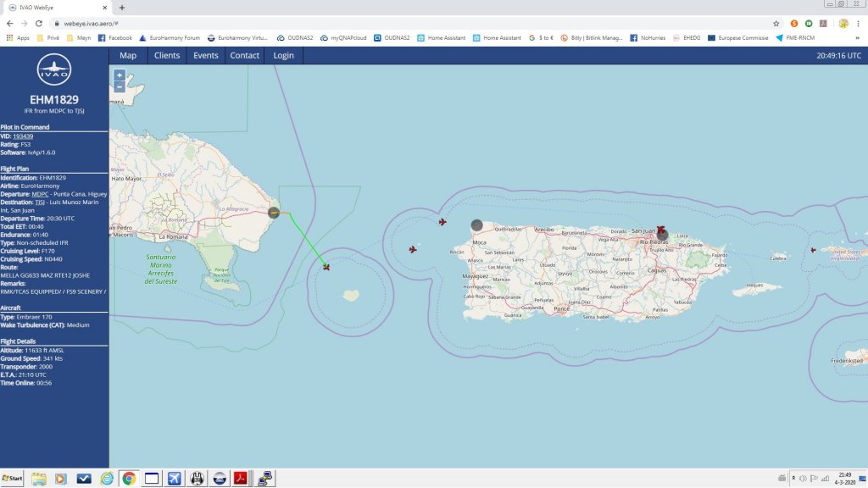Open the Clients menu
868x488 pixels.
[167, 56]
